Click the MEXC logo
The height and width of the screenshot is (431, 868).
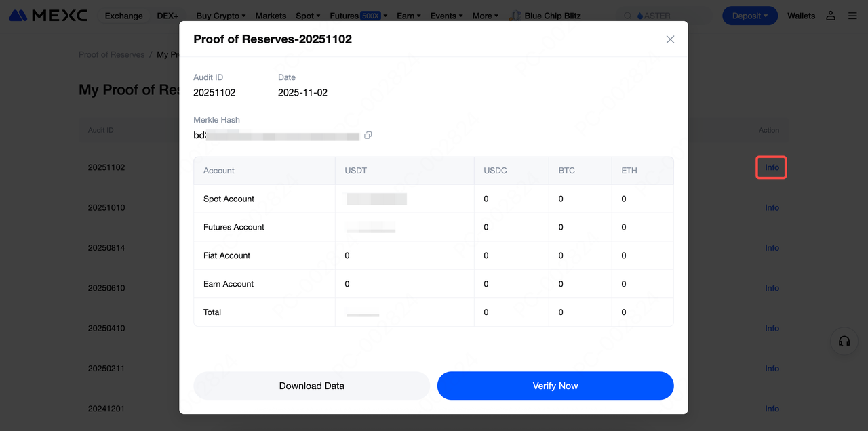click(x=48, y=16)
